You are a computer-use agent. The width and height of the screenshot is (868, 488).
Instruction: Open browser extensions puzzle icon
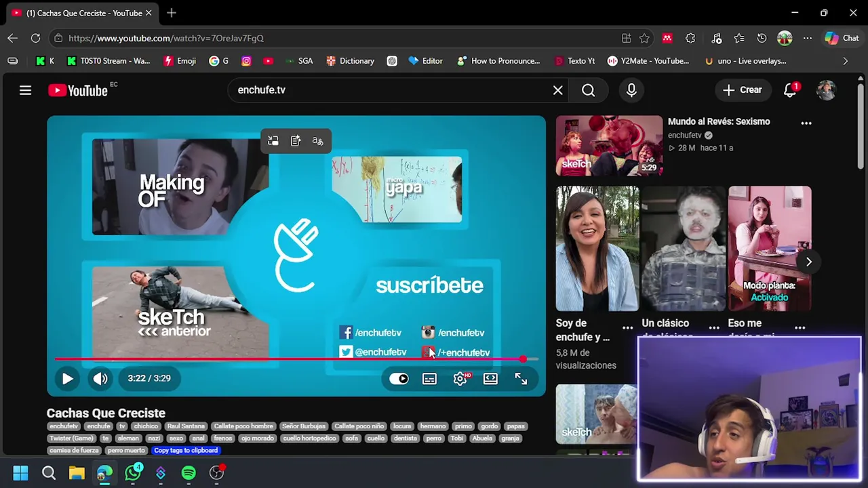click(690, 39)
